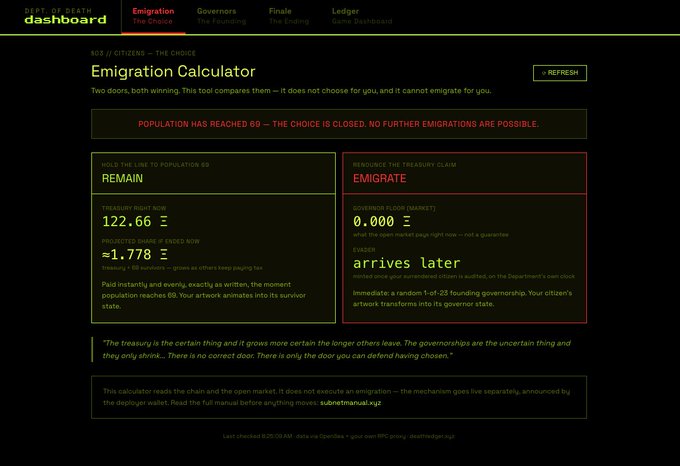The height and width of the screenshot is (466, 680).
Task: Open the subnetmanual.xyz link
Action: pyautogui.click(x=350, y=403)
